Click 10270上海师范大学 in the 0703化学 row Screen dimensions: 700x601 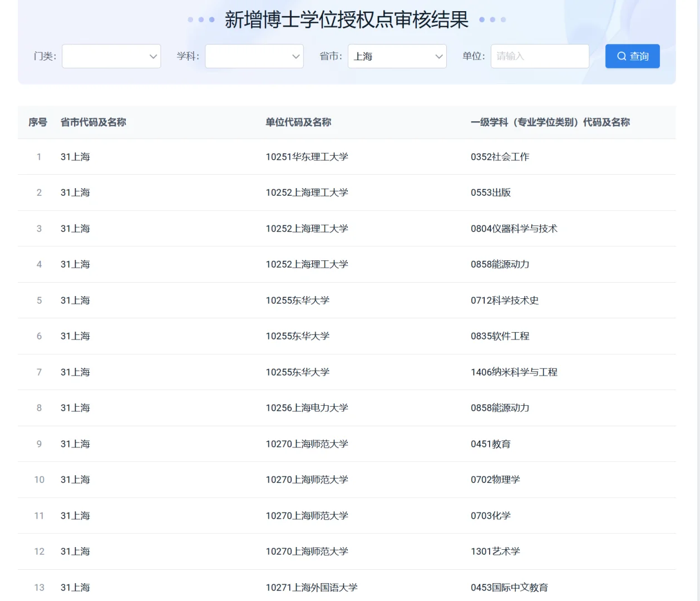click(307, 516)
